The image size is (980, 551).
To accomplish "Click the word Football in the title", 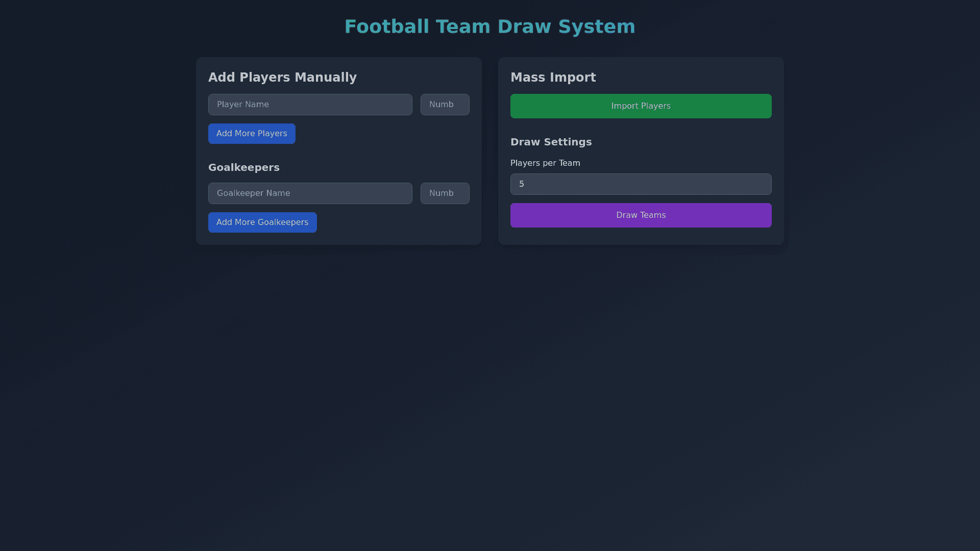I will pyautogui.click(x=386, y=27).
